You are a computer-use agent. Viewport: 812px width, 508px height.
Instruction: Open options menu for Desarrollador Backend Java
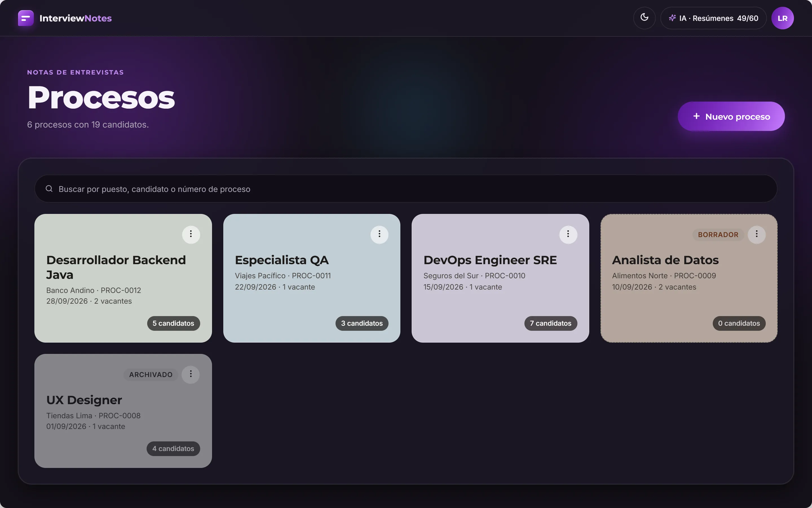click(x=191, y=234)
